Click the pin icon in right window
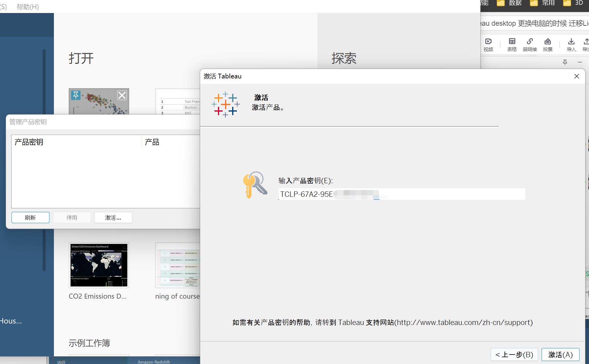The image size is (589, 364). coord(565,62)
